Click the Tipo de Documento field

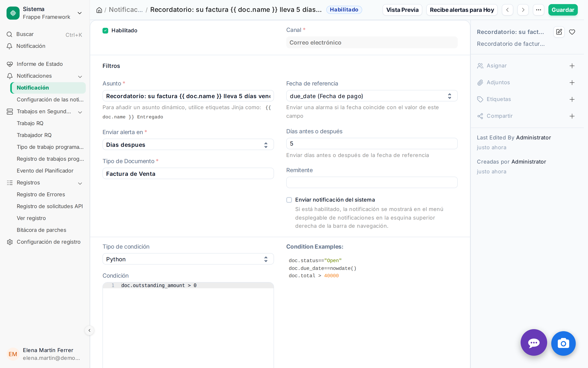[x=188, y=174]
